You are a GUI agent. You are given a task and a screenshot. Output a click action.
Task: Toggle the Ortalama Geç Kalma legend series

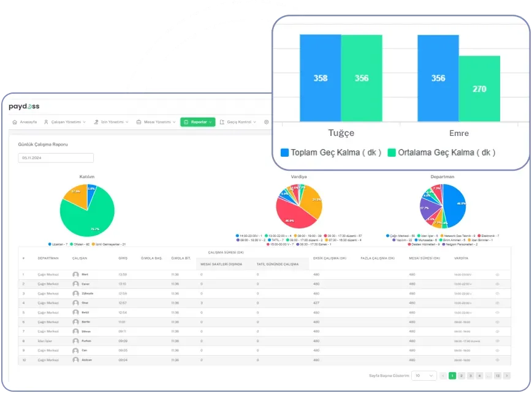[x=441, y=152]
